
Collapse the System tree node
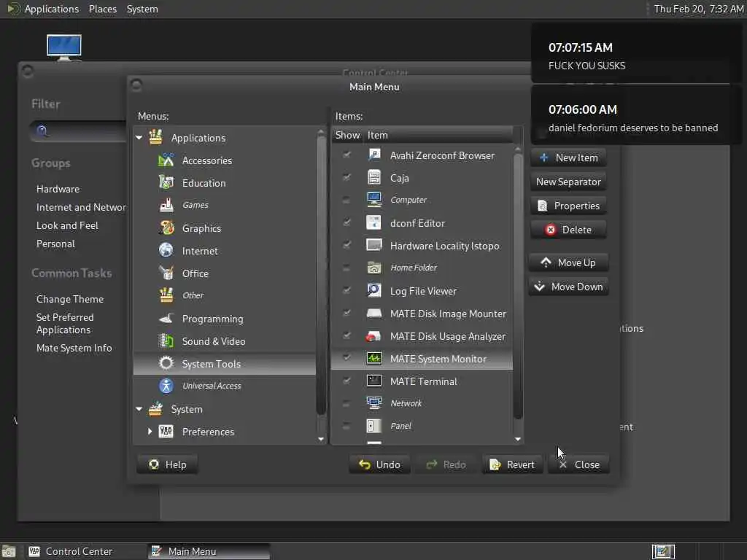coord(139,409)
